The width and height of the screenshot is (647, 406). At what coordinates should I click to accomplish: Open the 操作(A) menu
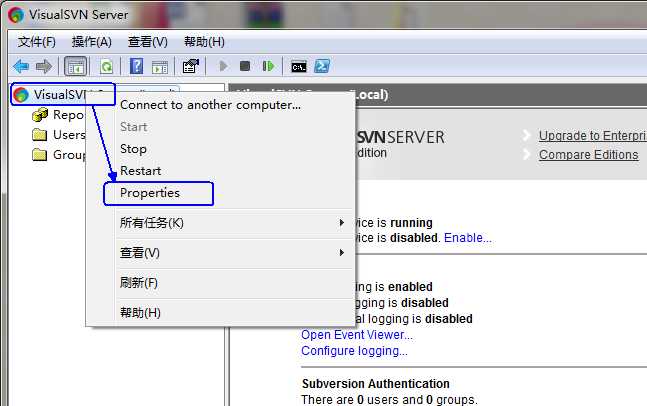[91, 42]
